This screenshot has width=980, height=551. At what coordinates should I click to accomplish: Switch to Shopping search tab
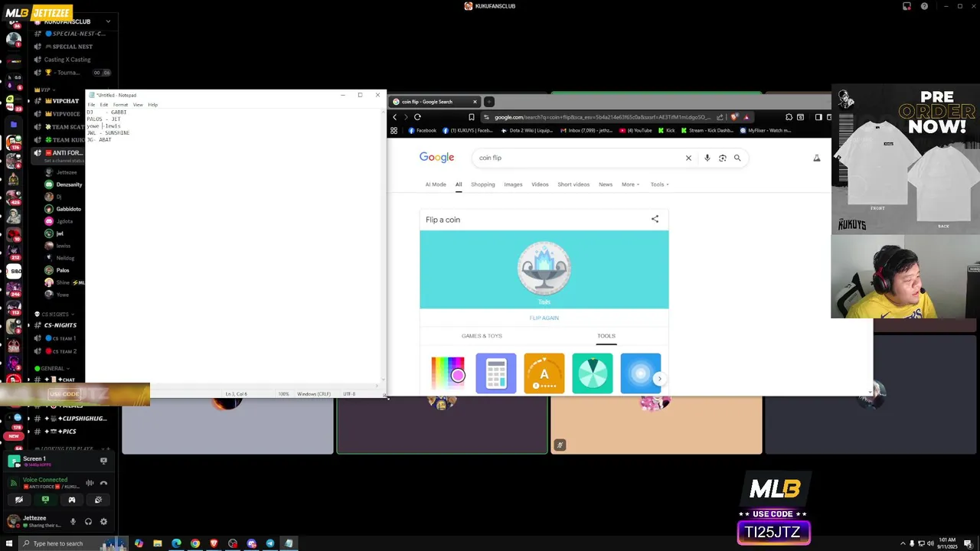(x=483, y=184)
